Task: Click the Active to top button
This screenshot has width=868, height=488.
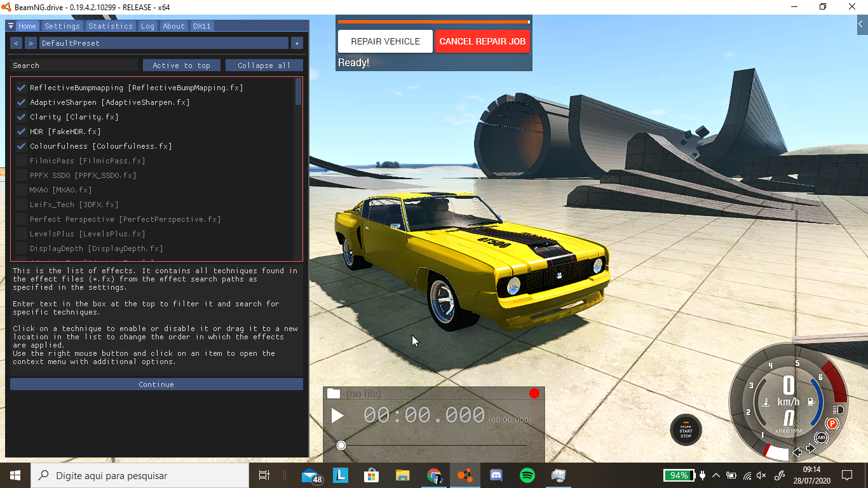Action: [182, 65]
